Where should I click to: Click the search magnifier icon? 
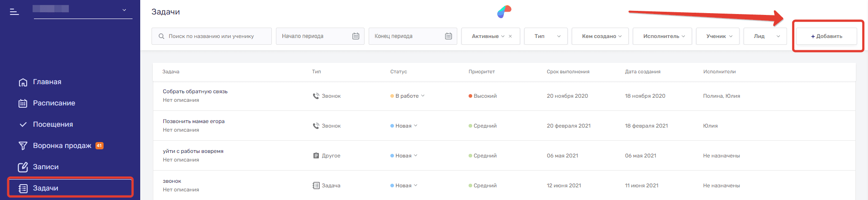pyautogui.click(x=161, y=36)
